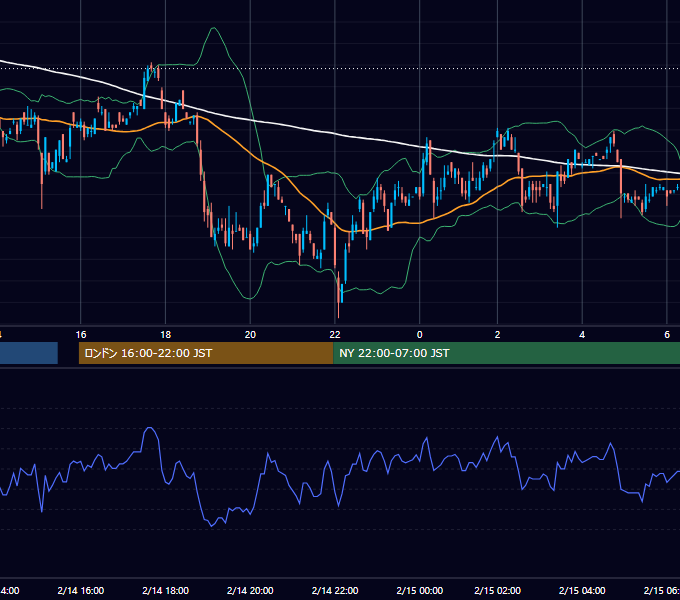Screen dimensions: 680x600
Task: Click the 4 hour label on the price axis
Action: coord(582,335)
